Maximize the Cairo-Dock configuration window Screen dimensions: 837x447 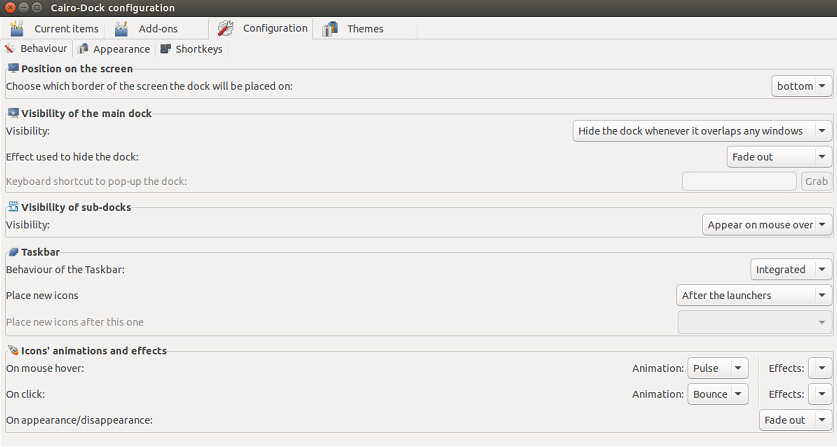coord(37,7)
